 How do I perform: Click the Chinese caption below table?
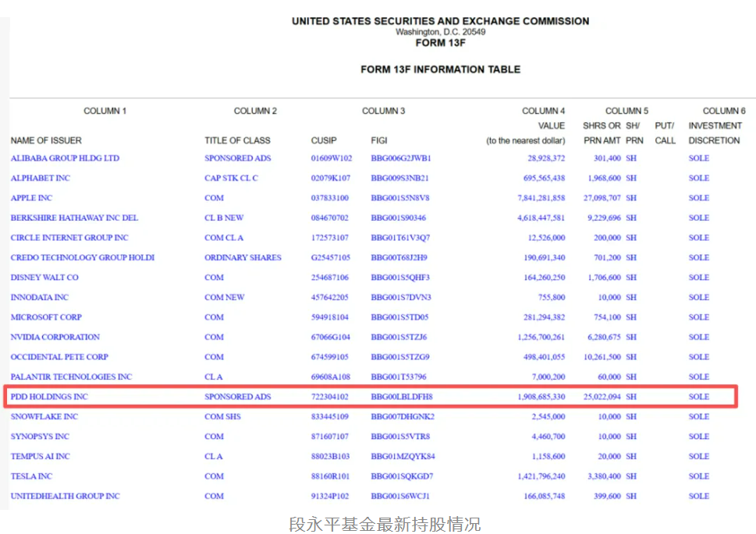click(x=385, y=524)
